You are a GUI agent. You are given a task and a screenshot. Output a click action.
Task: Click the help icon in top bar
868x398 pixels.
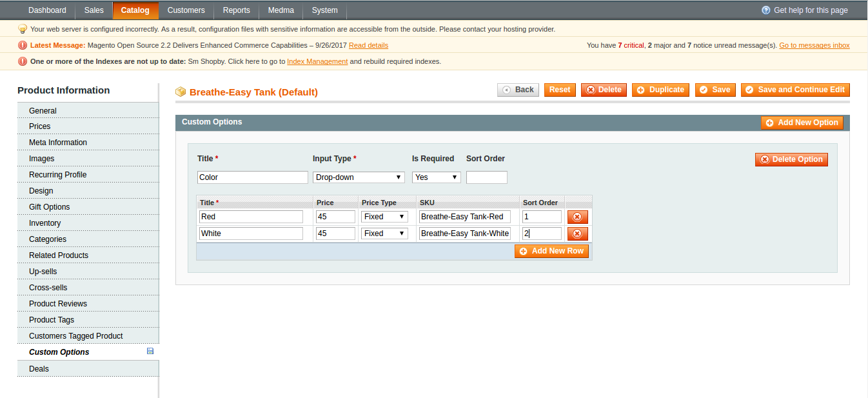766,10
